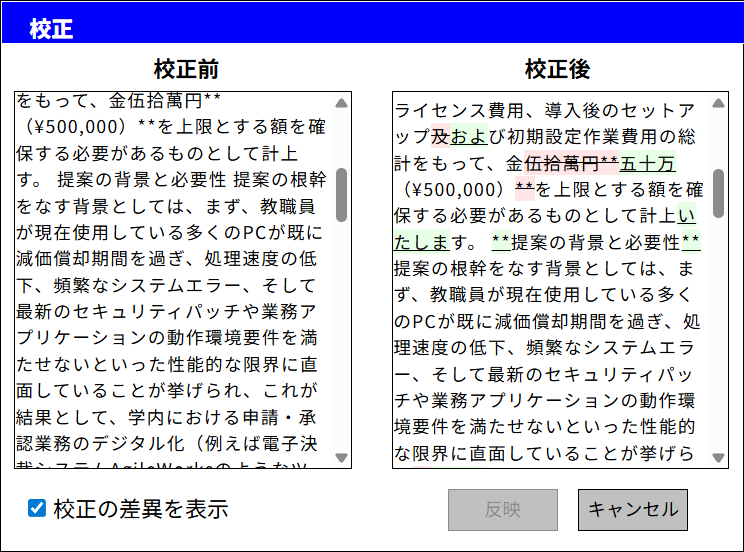Screen dimensions: 744x552
Task: Click the up arrow in 校正前 scrollbar
Action: 341,103
